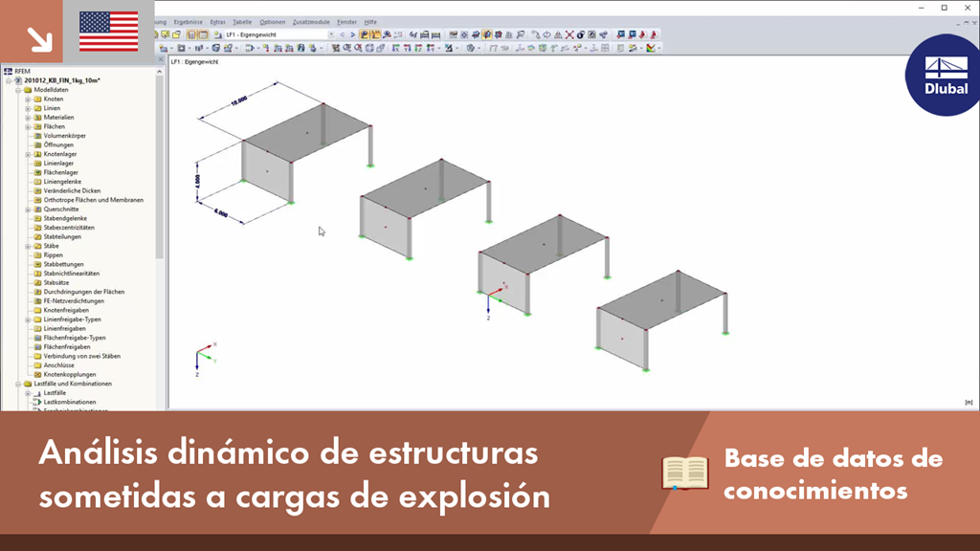The width and height of the screenshot is (980, 551).
Task: Click the Flächenlager folder icon
Action: [x=37, y=172]
